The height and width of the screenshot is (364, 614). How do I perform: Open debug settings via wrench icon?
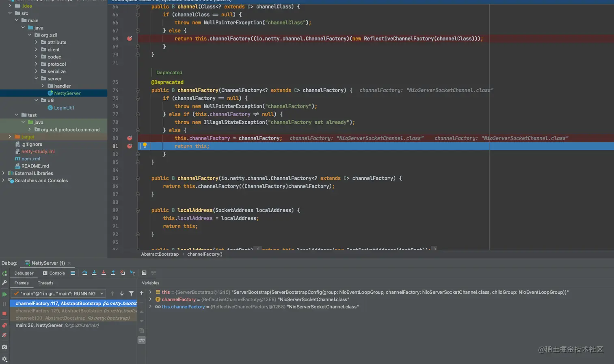pyautogui.click(x=4, y=283)
